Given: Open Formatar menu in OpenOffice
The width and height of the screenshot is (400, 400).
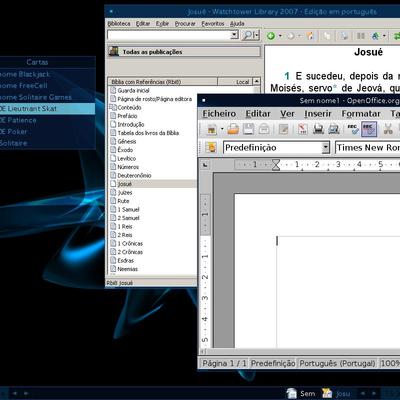Looking at the screenshot, I should [x=361, y=114].
